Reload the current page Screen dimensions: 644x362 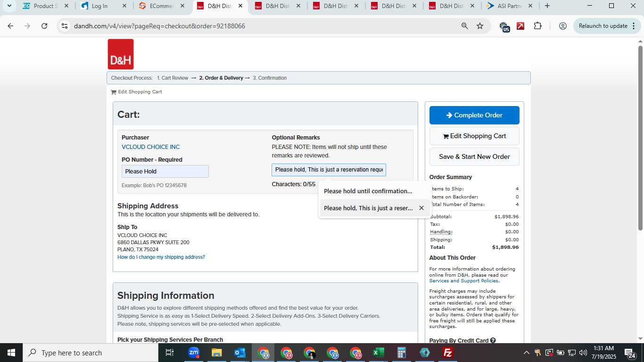(x=44, y=26)
